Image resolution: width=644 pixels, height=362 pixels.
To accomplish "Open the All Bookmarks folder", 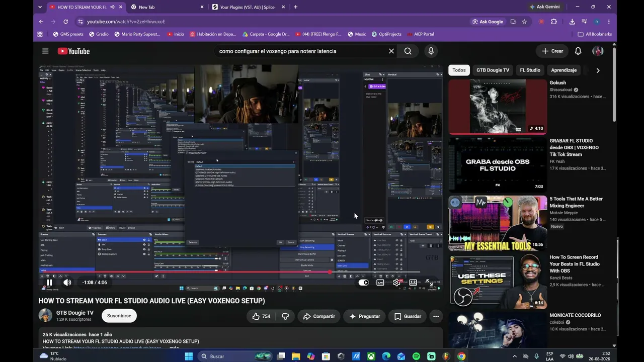I will click(x=595, y=34).
